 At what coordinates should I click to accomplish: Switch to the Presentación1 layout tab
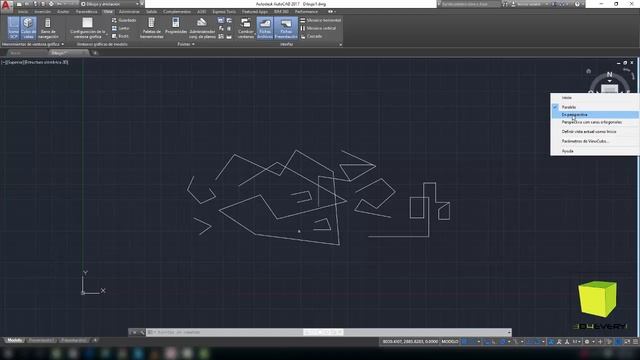coord(41,340)
